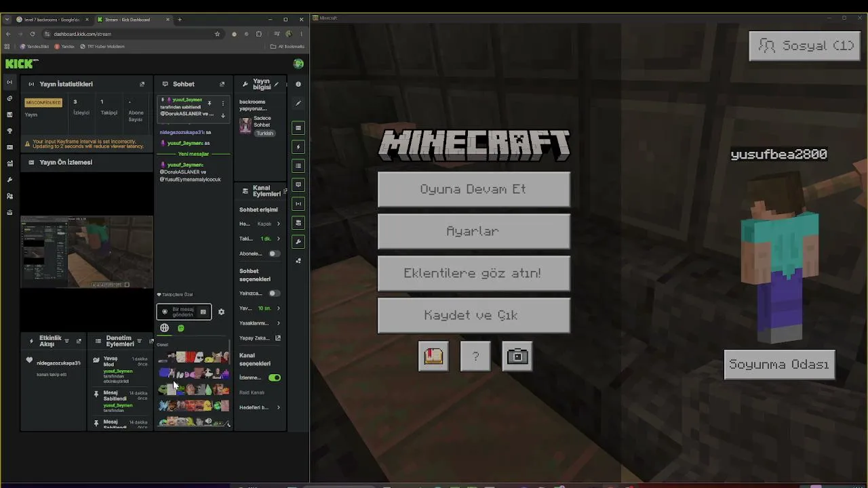Click the MISCONFIGURED status badge

(43, 103)
